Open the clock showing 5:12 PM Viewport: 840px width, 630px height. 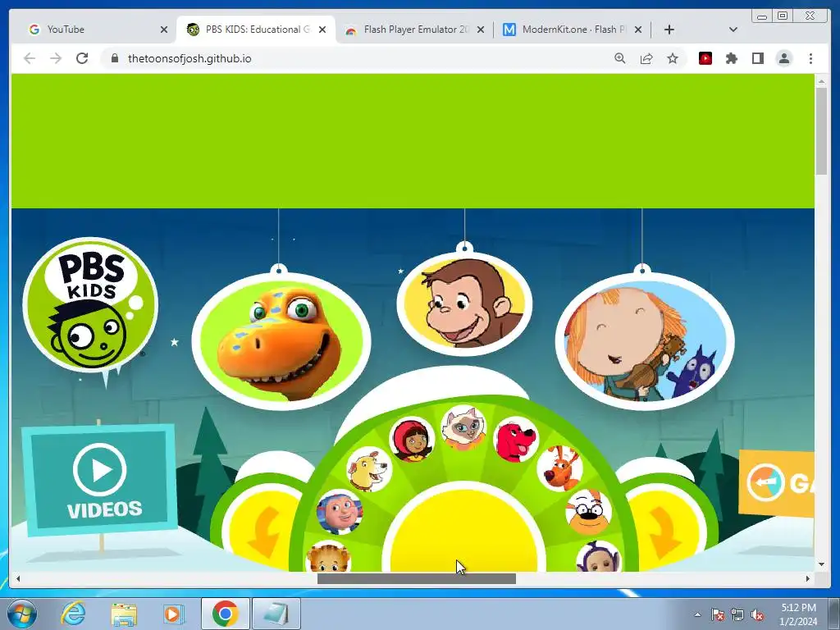pos(798,614)
